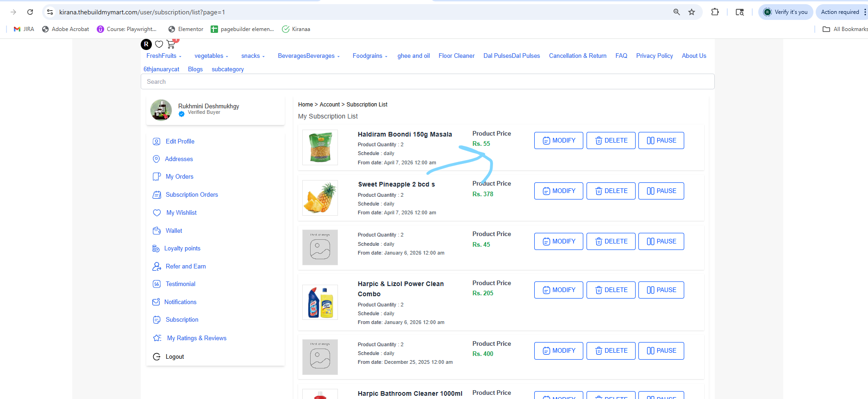The width and height of the screenshot is (868, 399).
Task: Click the Edit Profile sidebar icon
Action: (x=156, y=142)
